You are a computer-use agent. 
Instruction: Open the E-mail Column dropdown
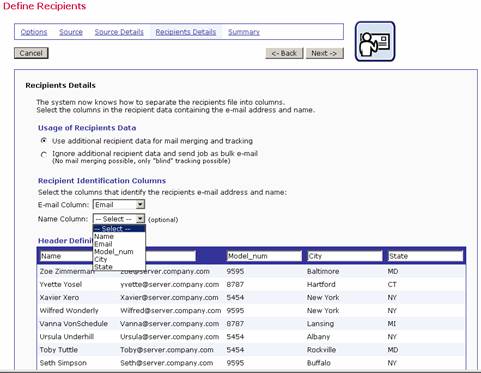119,205
